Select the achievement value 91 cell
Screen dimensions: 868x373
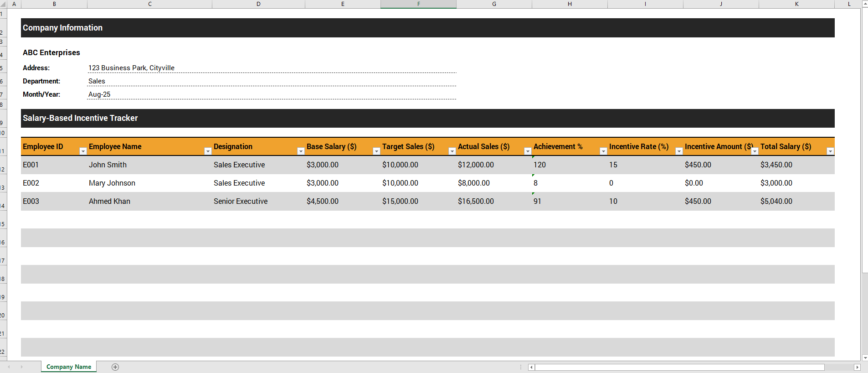click(x=570, y=201)
